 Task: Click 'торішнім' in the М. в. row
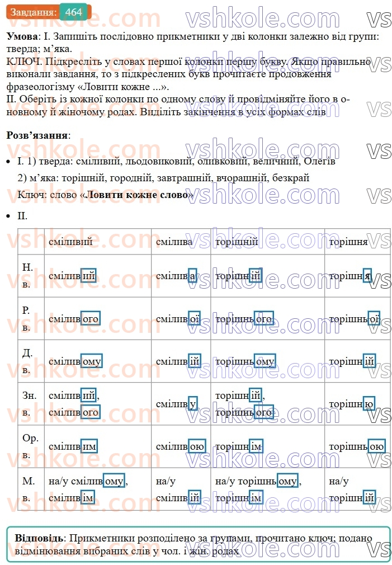coord(239,498)
